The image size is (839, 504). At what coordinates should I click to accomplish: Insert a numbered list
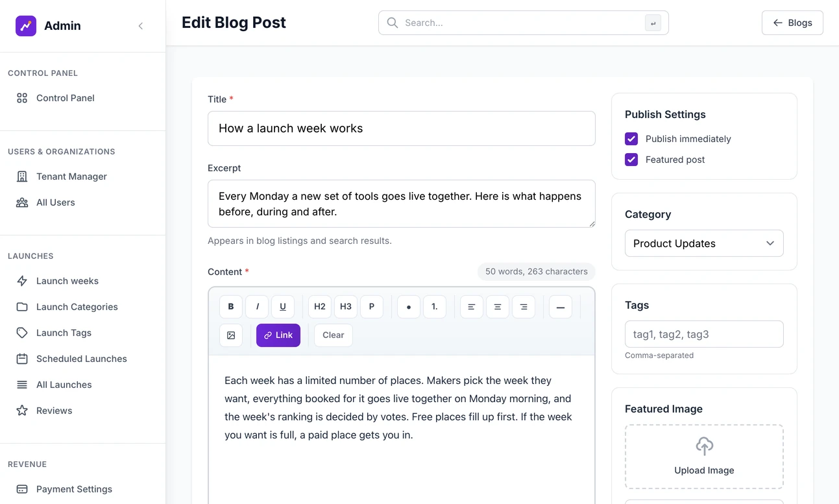click(435, 307)
